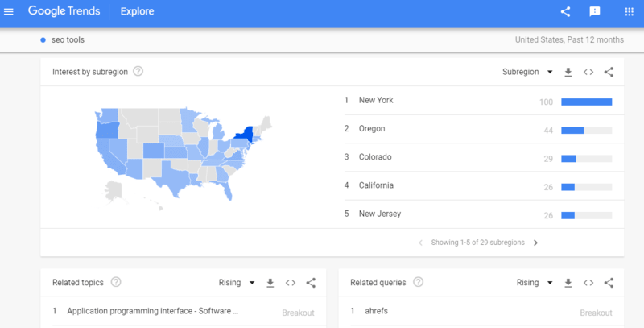Screen dimensions: 644x328
Task: Embed the Interest by subregion chart
Action: (x=588, y=72)
